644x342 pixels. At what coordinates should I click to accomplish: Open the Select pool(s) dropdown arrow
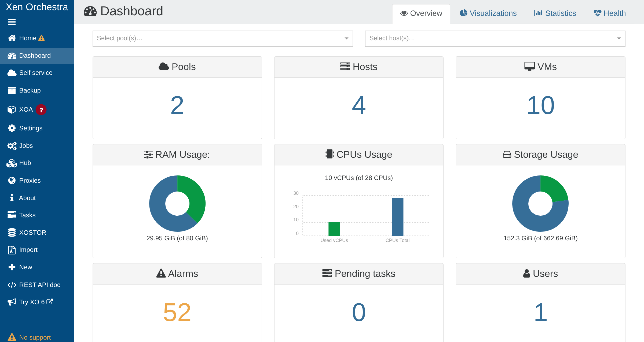pos(346,38)
